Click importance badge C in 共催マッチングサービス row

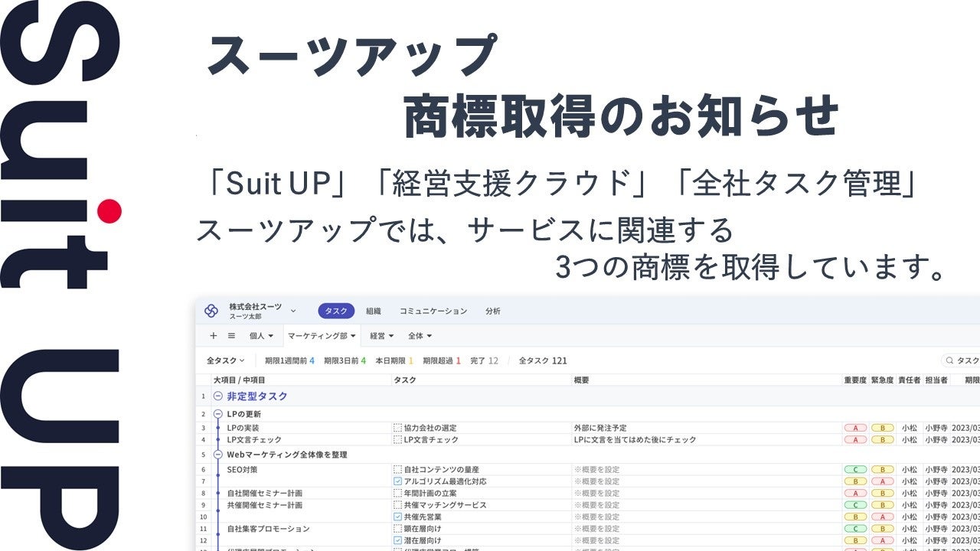[855, 505]
